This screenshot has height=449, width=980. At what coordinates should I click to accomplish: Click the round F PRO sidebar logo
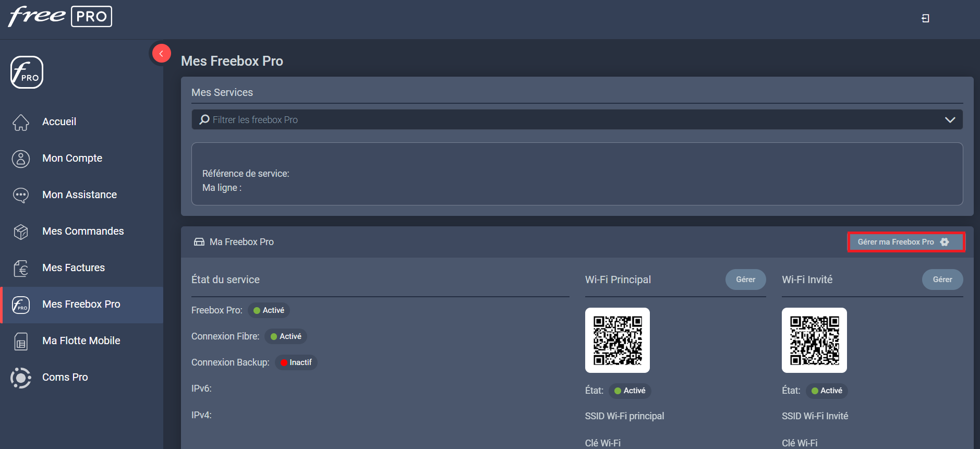click(27, 72)
